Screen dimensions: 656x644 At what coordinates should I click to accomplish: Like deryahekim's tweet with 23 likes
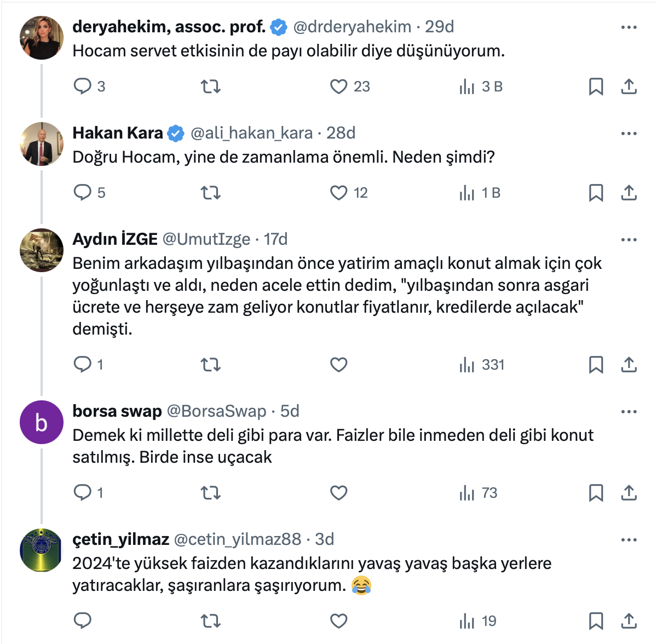coord(339,87)
